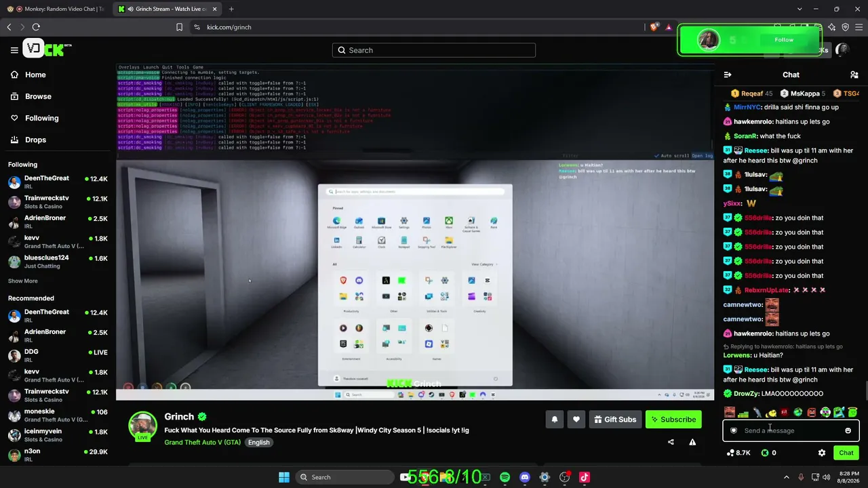Open chat settings gear
868x488 pixels.
tap(822, 453)
